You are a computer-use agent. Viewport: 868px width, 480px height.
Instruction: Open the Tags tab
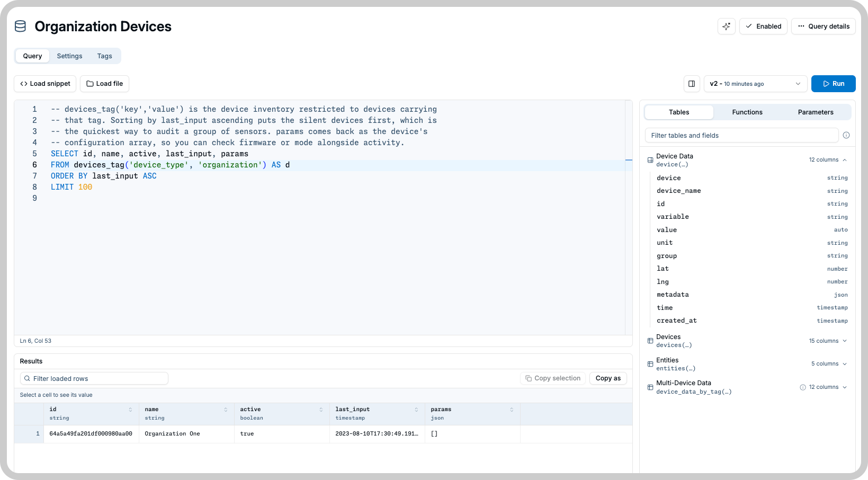(x=105, y=56)
